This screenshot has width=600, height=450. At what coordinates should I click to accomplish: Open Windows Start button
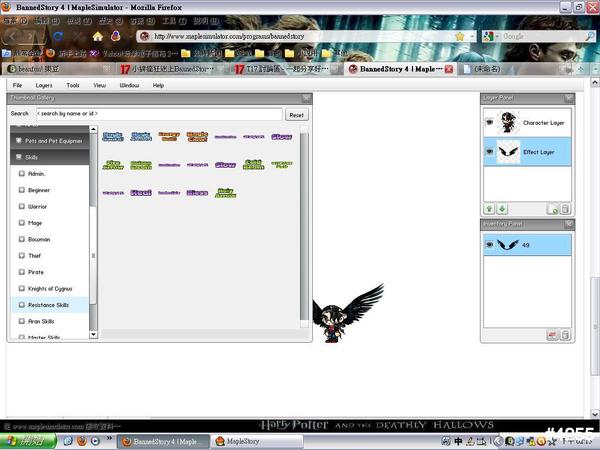28,441
